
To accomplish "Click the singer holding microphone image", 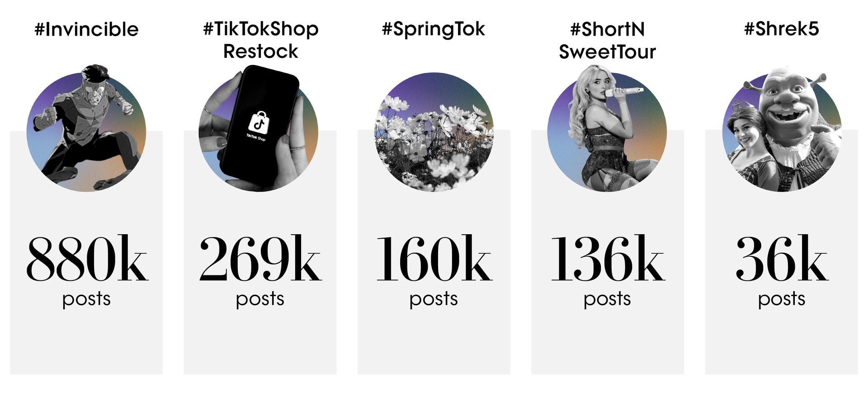I will point(607,129).
